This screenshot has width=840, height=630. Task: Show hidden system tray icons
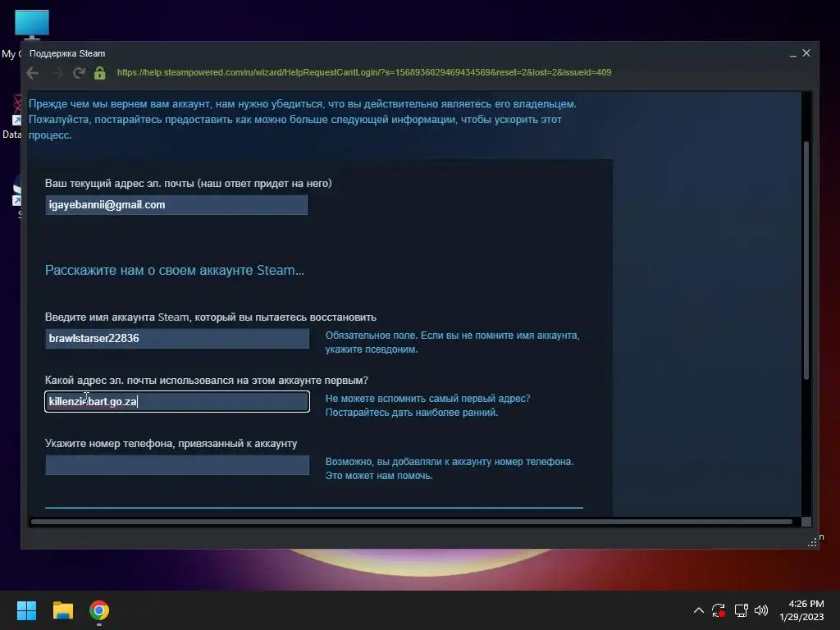pyautogui.click(x=699, y=610)
